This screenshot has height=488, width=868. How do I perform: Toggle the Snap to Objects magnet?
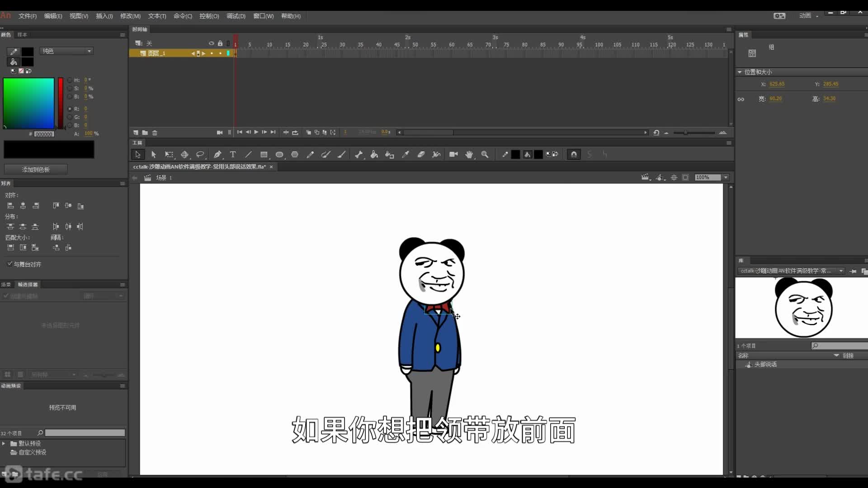tap(574, 155)
